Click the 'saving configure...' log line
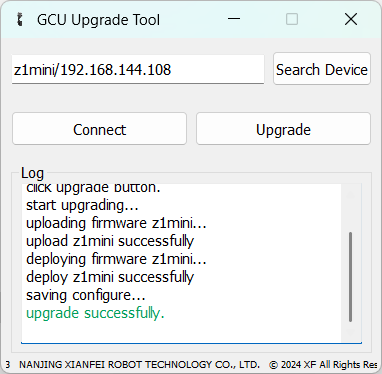 click(x=86, y=295)
